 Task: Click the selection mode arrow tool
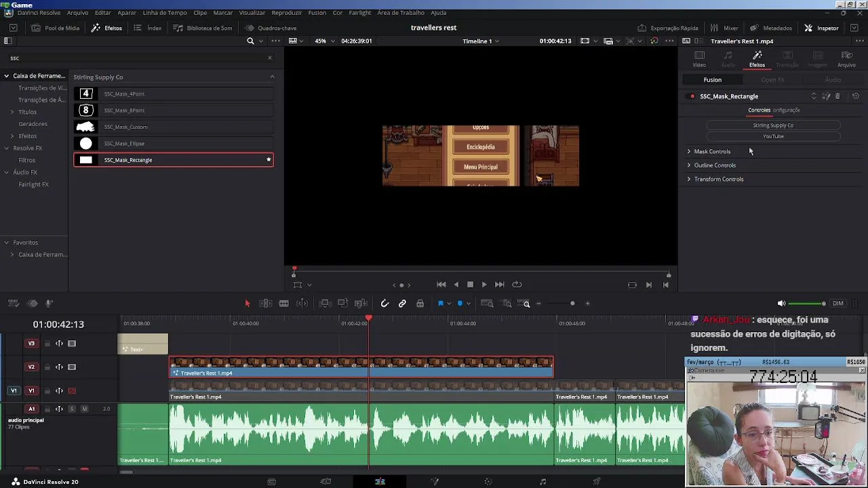pos(248,304)
